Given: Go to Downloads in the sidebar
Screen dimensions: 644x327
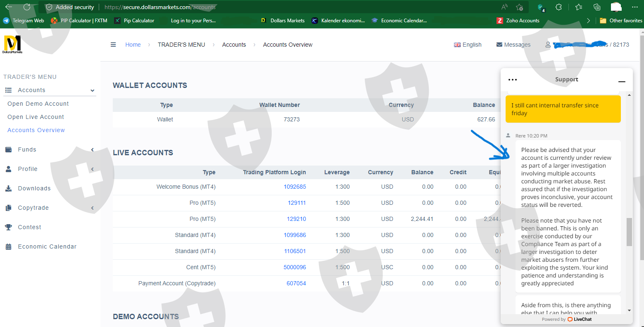Looking at the screenshot, I should pos(34,188).
